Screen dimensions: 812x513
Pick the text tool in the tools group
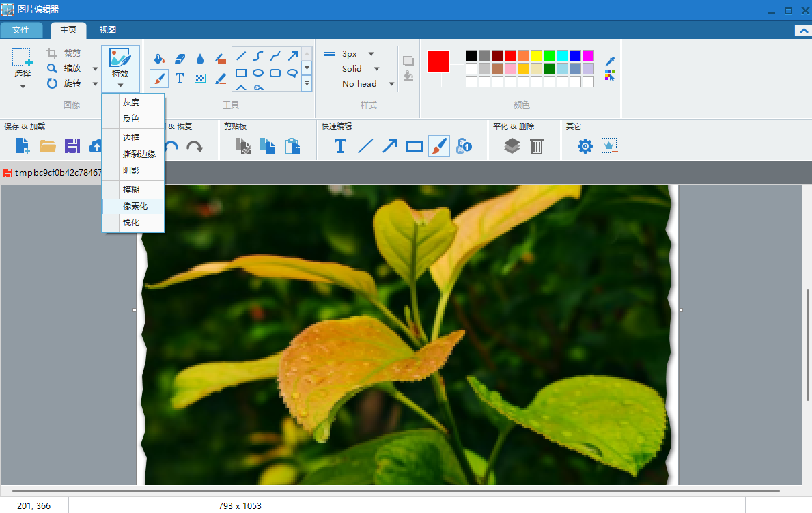point(180,79)
